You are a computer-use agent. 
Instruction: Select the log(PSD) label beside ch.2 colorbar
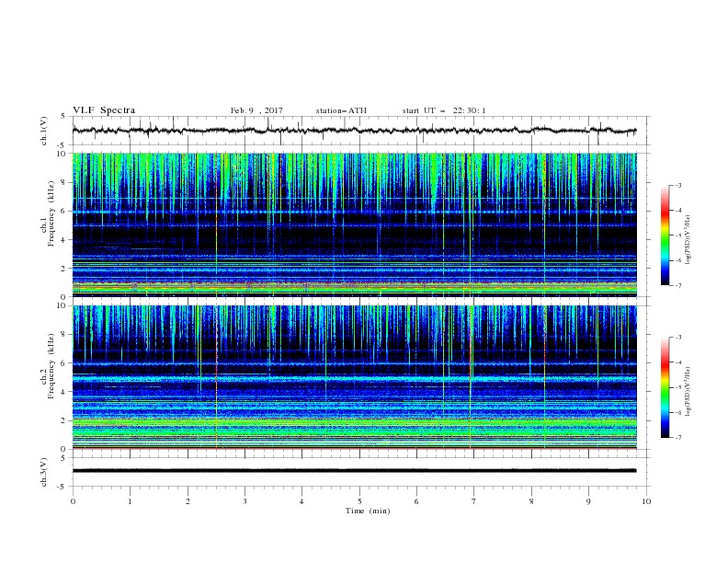(x=688, y=392)
